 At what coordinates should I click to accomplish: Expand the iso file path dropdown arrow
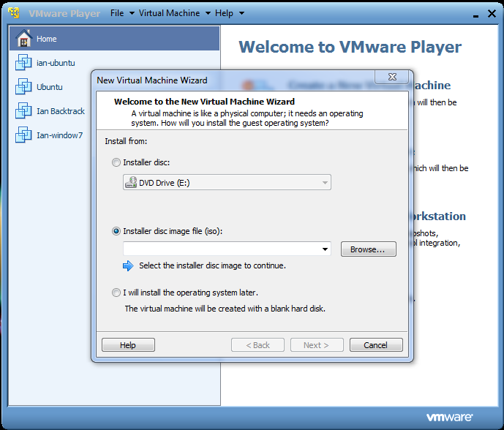click(x=325, y=249)
